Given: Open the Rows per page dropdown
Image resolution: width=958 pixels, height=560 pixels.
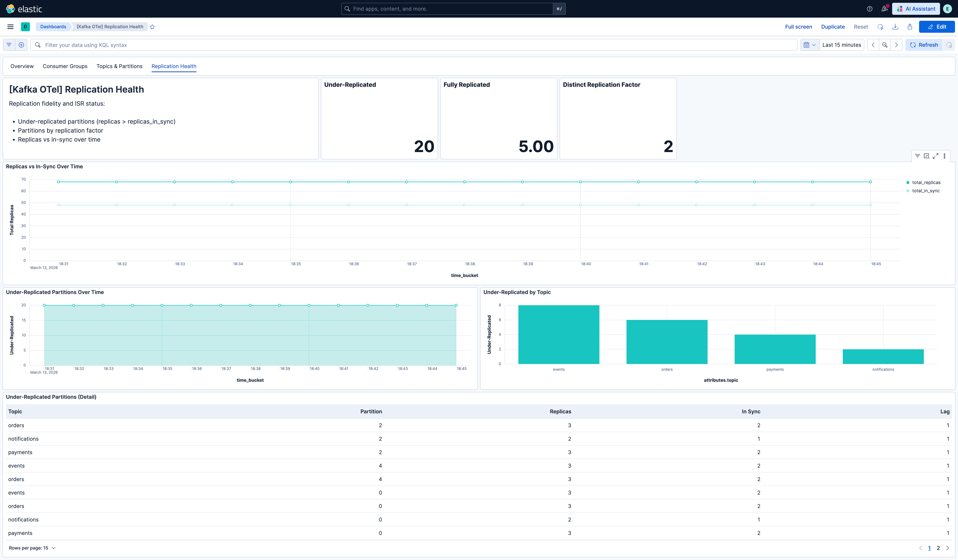Looking at the screenshot, I should [32, 548].
